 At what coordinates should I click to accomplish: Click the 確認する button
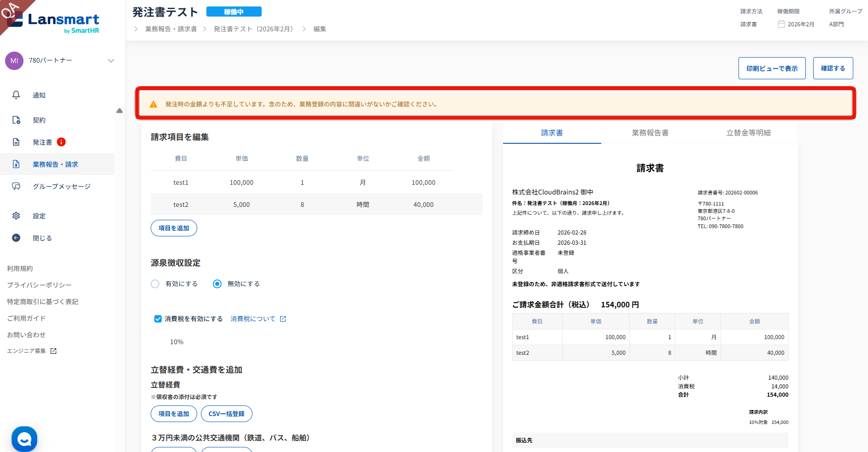point(833,68)
